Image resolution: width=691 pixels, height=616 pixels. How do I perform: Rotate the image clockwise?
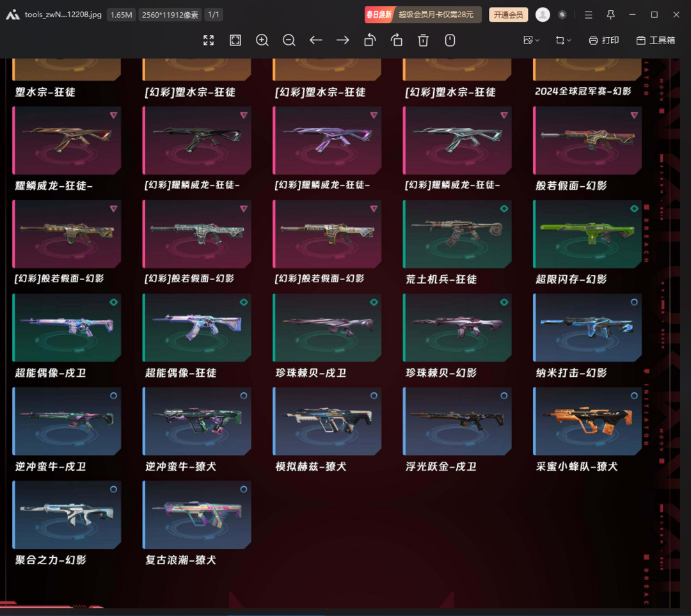point(397,40)
